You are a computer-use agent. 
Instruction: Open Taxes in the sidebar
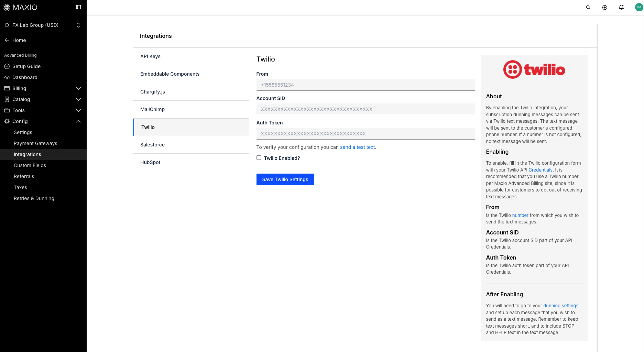tap(20, 187)
